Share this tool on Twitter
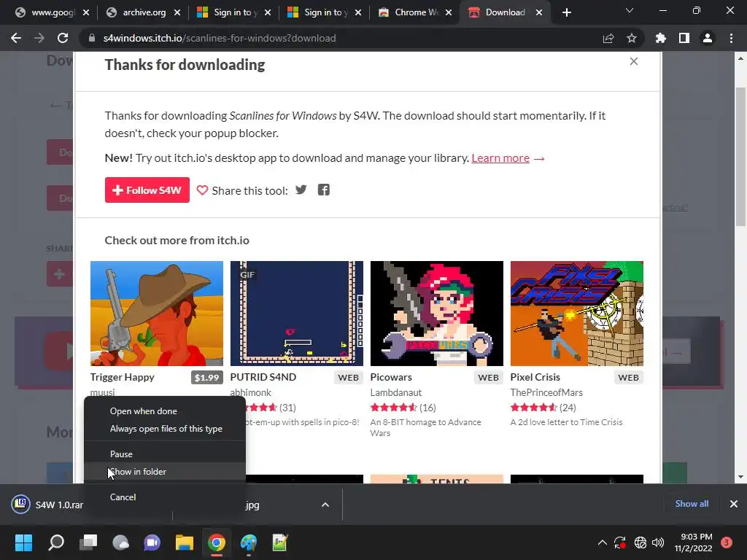 [x=301, y=190]
